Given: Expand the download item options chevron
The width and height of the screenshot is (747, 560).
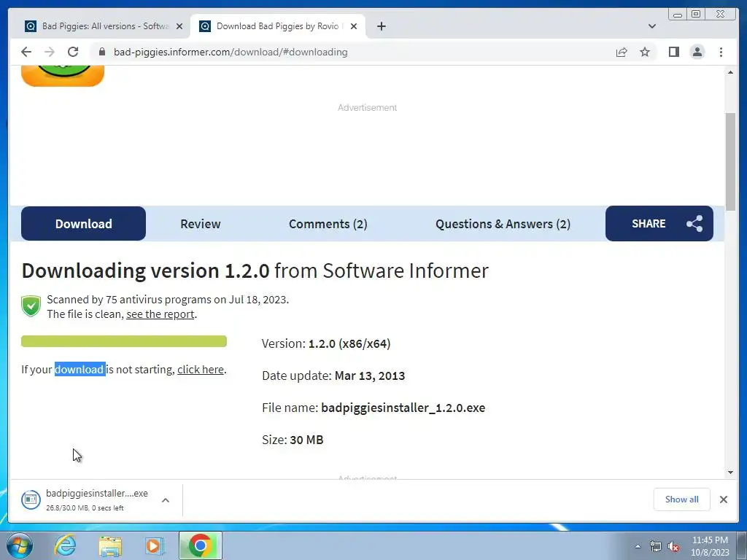Looking at the screenshot, I should coord(166,500).
